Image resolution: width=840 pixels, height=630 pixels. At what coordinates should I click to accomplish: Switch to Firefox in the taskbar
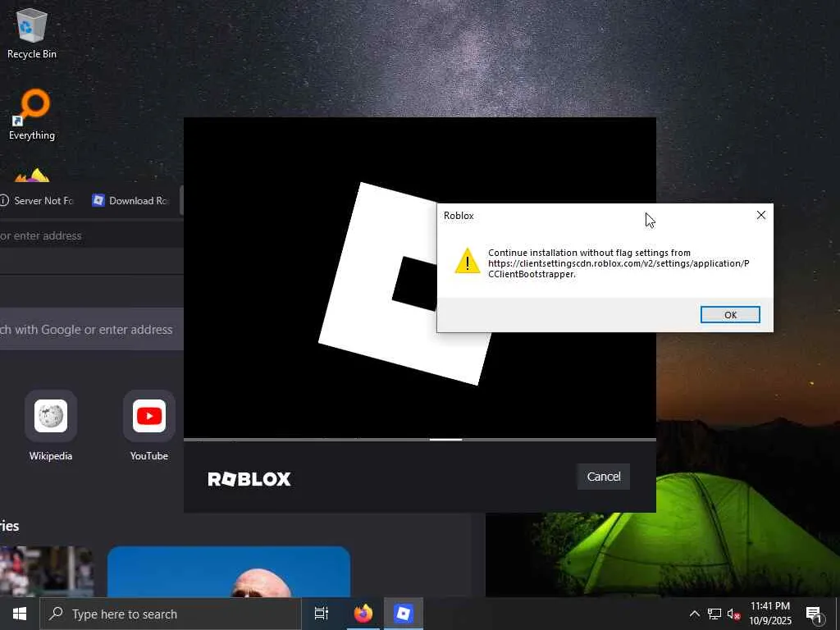tap(363, 614)
